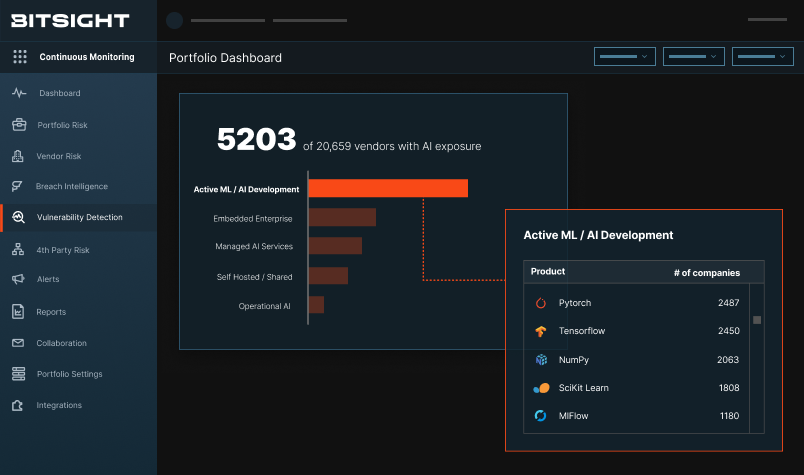Click the Portfolio Risk briefcase icon
Screen dimensions: 804x475
(19, 125)
